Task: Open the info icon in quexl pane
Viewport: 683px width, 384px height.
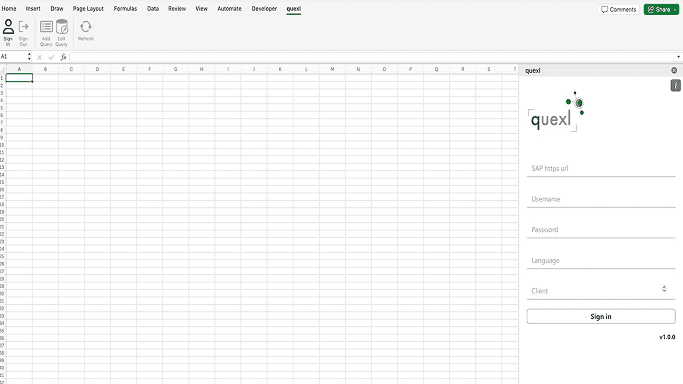Action: [675, 85]
